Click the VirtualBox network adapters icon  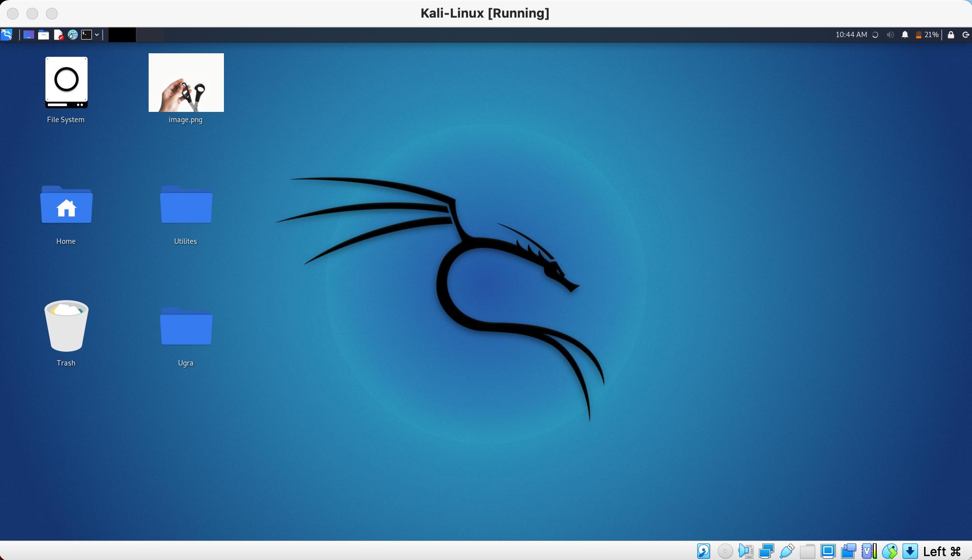(x=766, y=551)
